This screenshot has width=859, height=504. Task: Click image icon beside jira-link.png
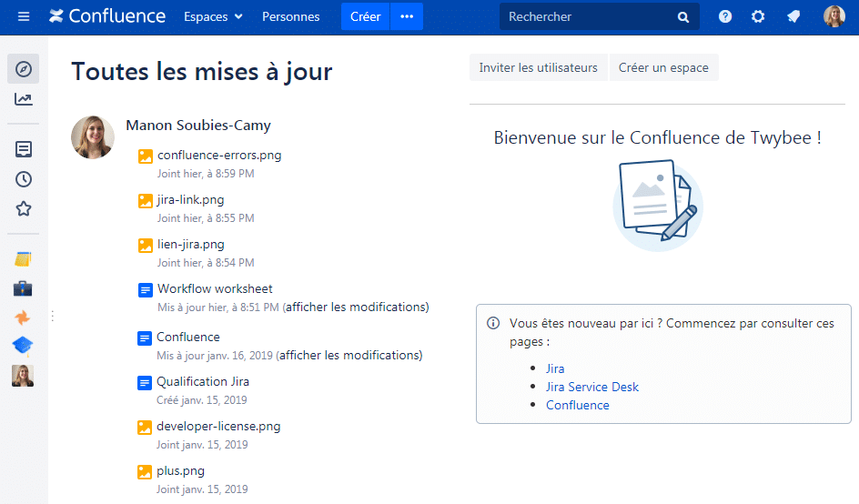[x=146, y=200]
